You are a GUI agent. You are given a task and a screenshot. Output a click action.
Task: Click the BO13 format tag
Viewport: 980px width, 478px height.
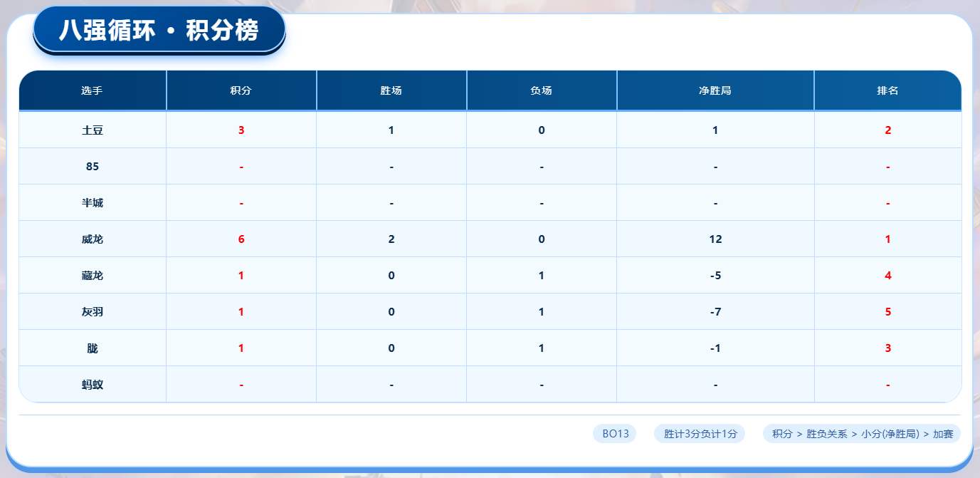[615, 434]
